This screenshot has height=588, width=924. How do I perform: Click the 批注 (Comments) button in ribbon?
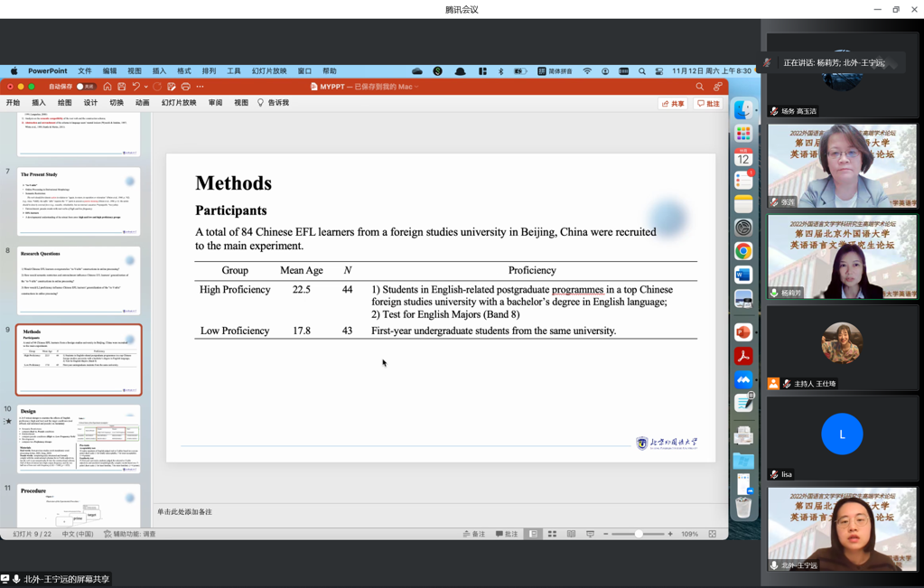coord(708,104)
